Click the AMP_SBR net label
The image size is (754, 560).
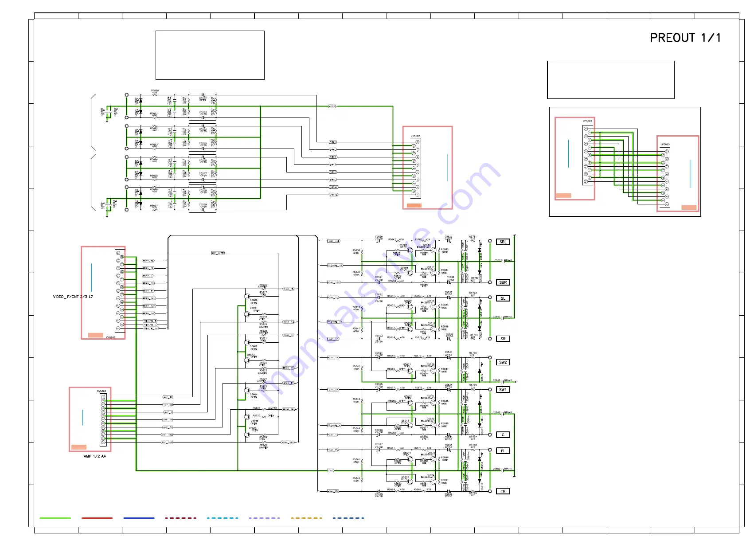tap(167, 443)
